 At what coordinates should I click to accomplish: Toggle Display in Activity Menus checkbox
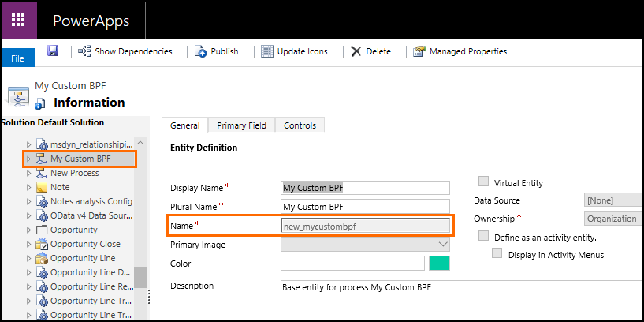click(497, 254)
